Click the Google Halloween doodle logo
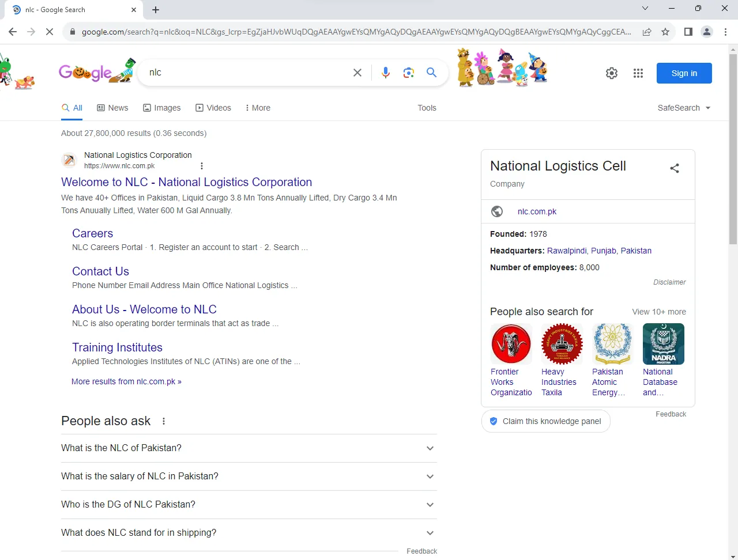This screenshot has height=560, width=738. 97,71
